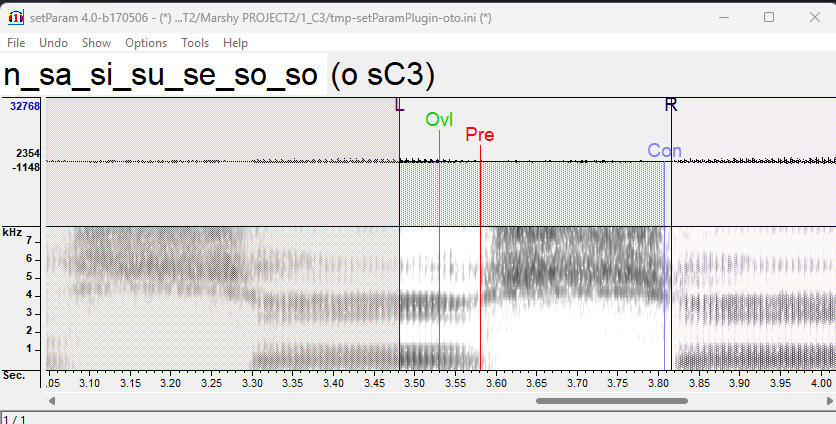Select the red Pre preutterance marker

[480, 135]
